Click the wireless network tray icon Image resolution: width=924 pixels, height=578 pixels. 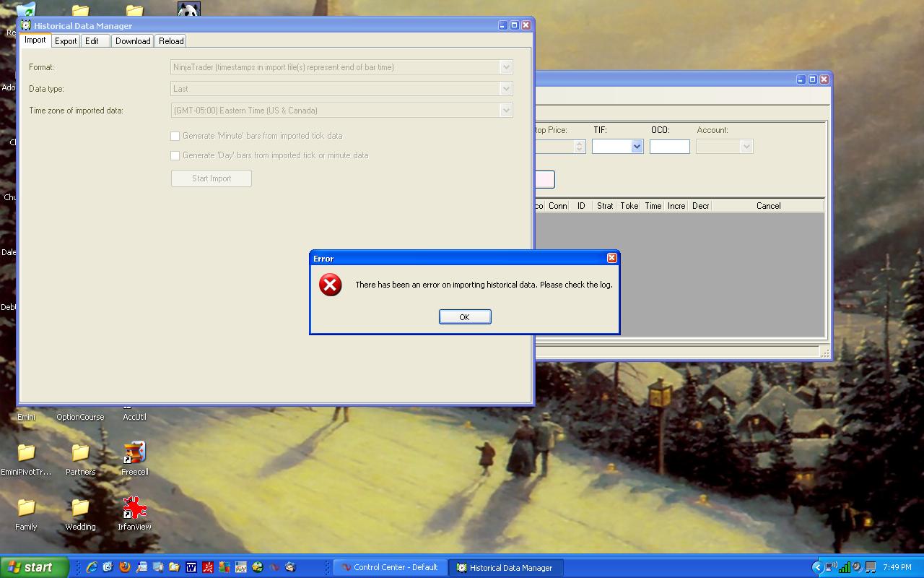[831, 567]
